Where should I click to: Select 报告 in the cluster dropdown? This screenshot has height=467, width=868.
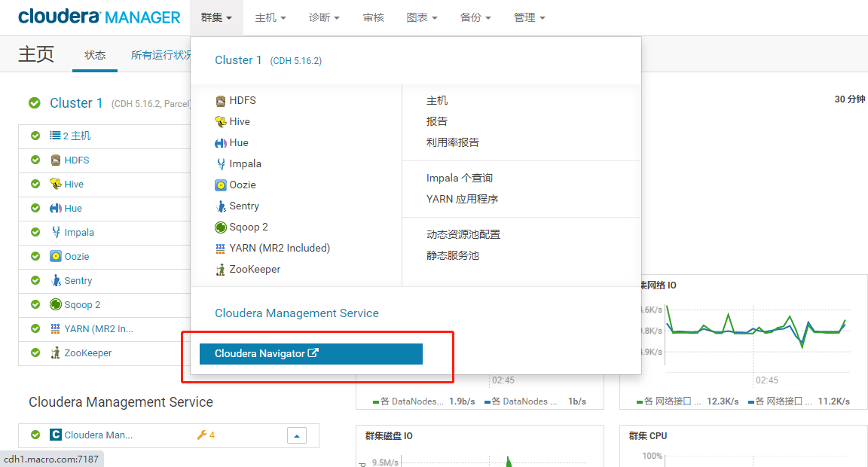pos(437,122)
